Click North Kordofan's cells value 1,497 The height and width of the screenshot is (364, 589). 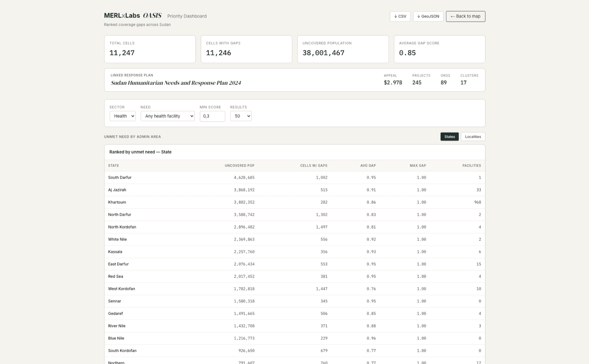click(x=321, y=227)
